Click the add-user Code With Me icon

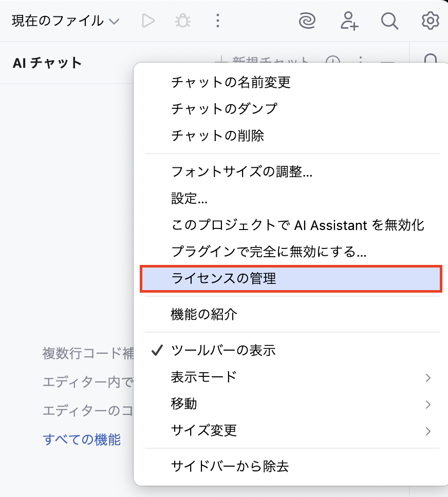click(349, 21)
